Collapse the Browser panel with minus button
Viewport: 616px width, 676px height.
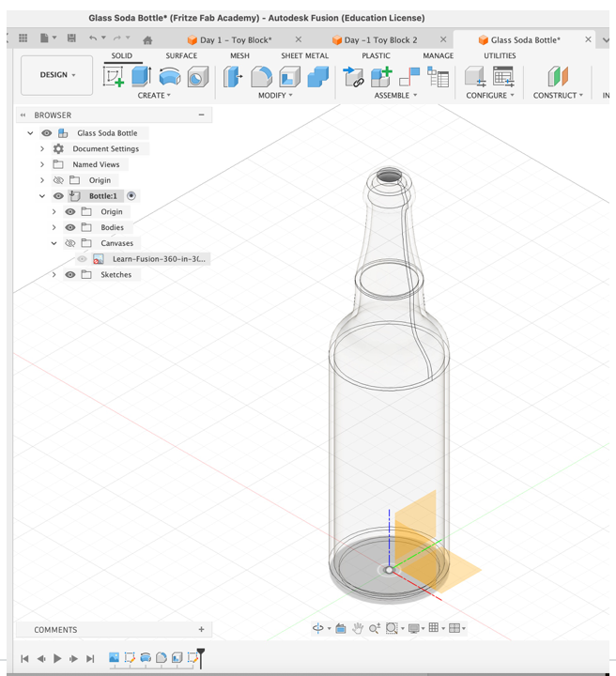point(201,115)
